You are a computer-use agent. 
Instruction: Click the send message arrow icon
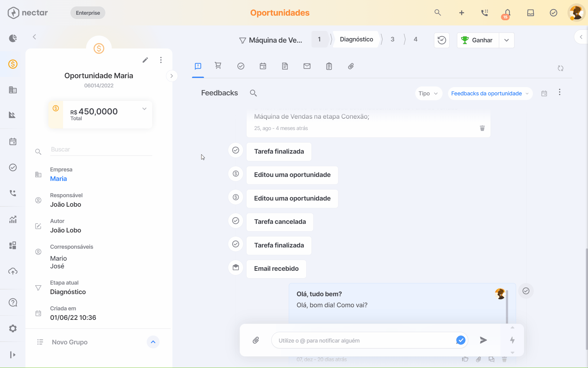pyautogui.click(x=483, y=340)
